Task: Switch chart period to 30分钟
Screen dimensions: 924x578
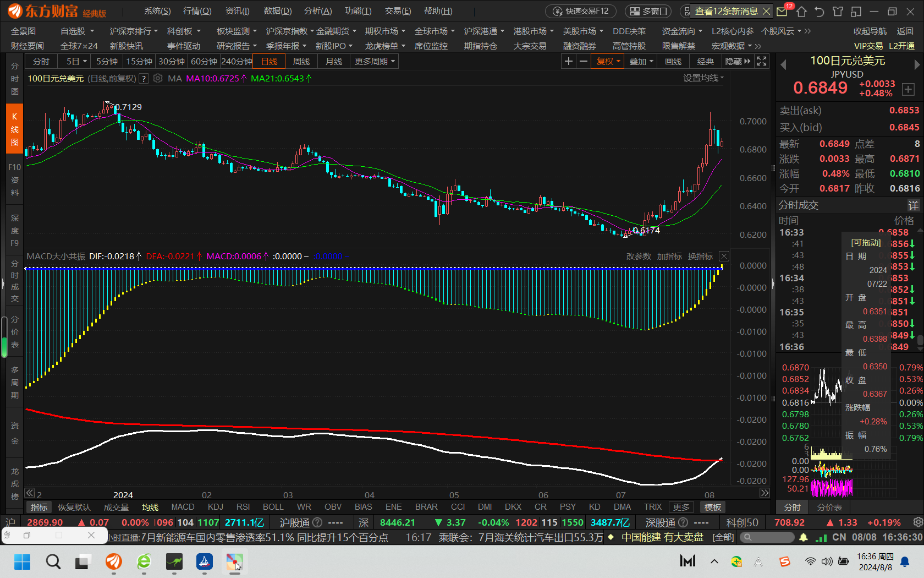Action: pyautogui.click(x=172, y=61)
